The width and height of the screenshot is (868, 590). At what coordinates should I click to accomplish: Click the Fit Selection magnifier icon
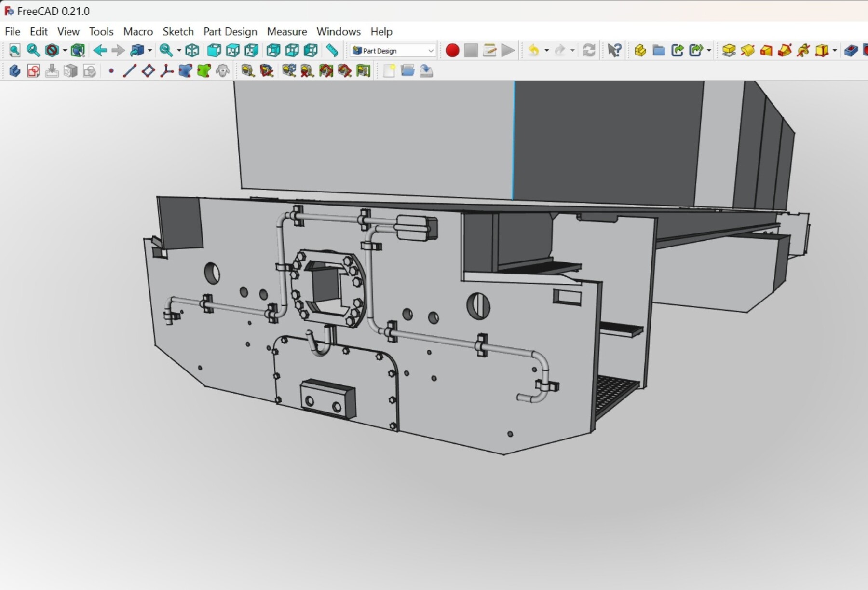(x=33, y=50)
